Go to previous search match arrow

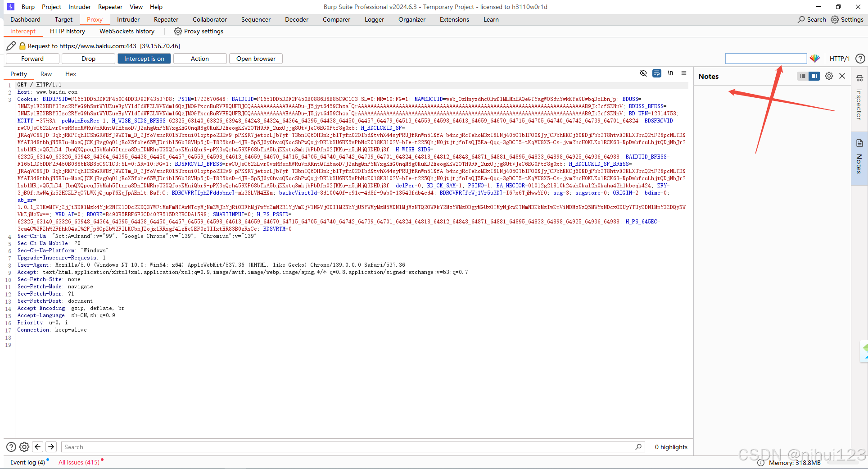pos(38,446)
